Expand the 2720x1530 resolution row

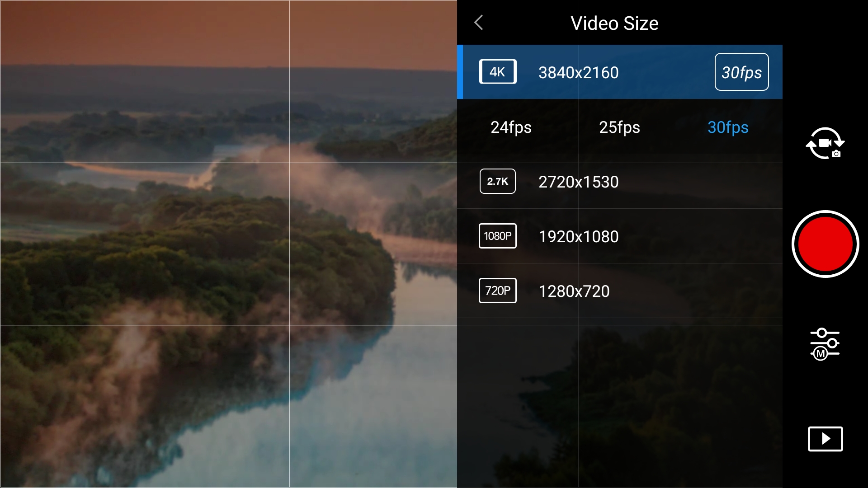coord(578,182)
